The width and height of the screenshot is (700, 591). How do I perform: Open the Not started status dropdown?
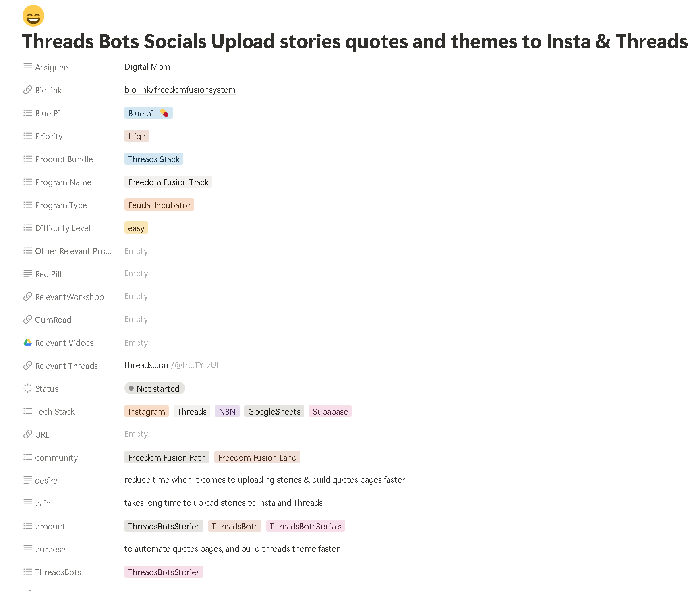coord(155,388)
